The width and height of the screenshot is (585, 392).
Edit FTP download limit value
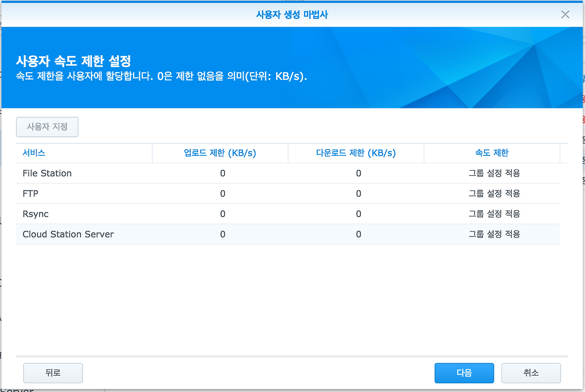[x=358, y=193]
